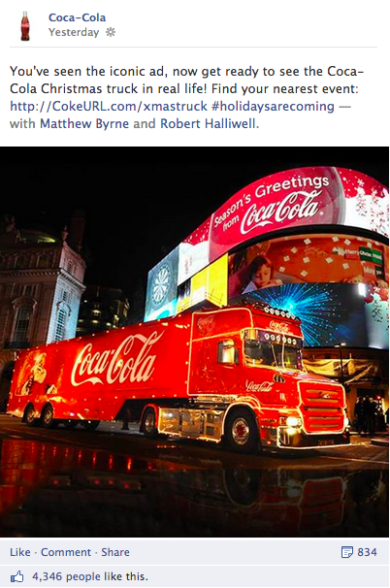This screenshot has width=390, height=588.
Task: Open Matthew Byrne's tagged profile
Action: 84,123
